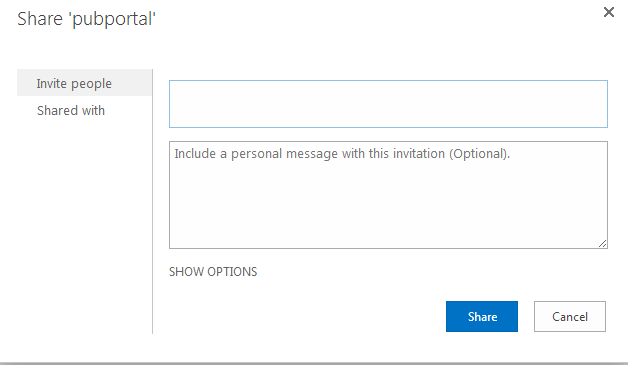Place cursor in invitation recipients field

click(388, 104)
